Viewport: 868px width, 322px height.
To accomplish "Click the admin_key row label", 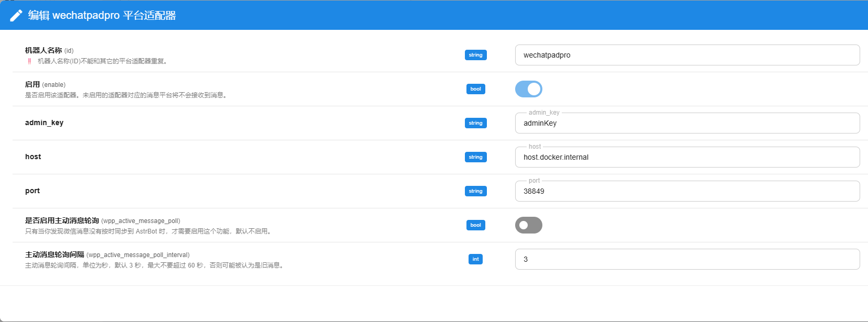I will [44, 123].
